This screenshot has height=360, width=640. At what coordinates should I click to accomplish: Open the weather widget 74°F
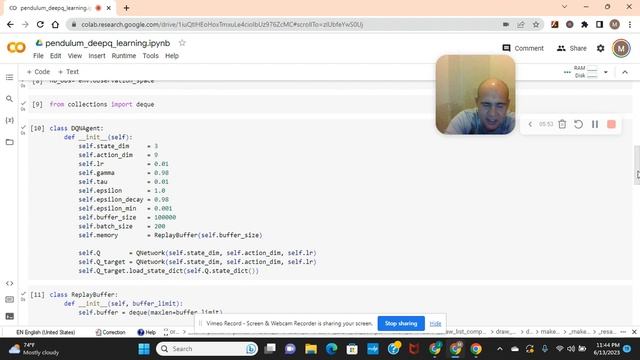tap(34, 349)
